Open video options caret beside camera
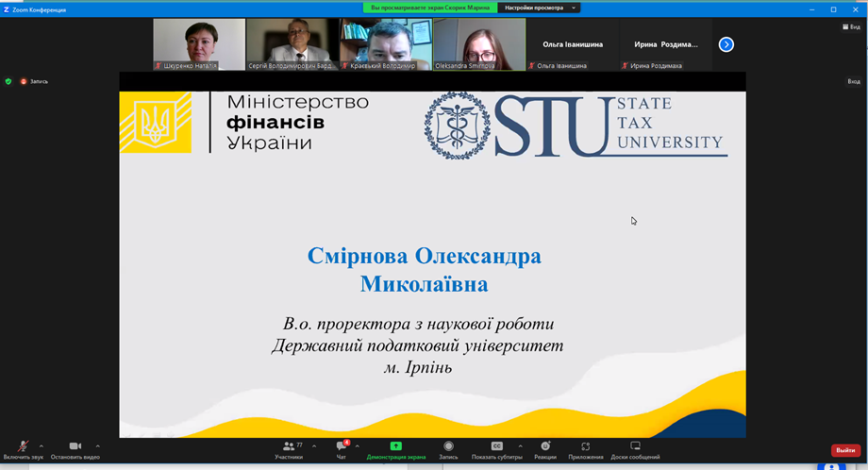Image resolution: width=868 pixels, height=470 pixels. click(97, 446)
